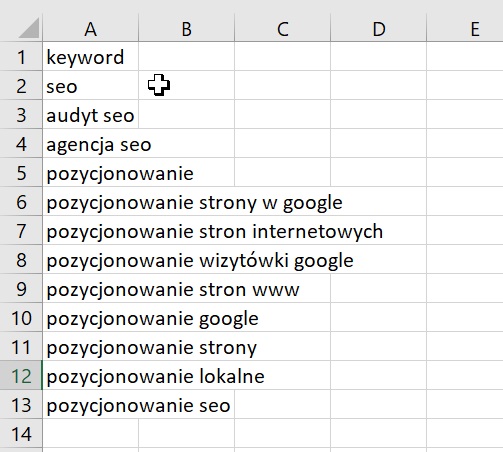
Task: Click the 'pozycjonowanie lokalne' cell
Action: click(90, 375)
